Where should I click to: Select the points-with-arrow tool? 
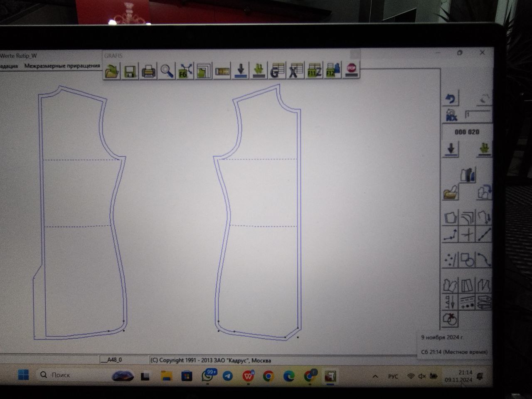coord(451,234)
